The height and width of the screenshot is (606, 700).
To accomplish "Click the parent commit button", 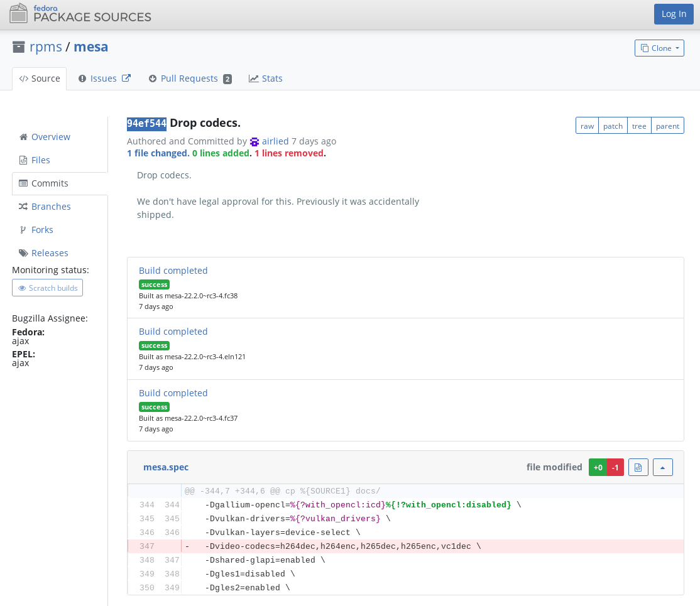I will pyautogui.click(x=667, y=126).
